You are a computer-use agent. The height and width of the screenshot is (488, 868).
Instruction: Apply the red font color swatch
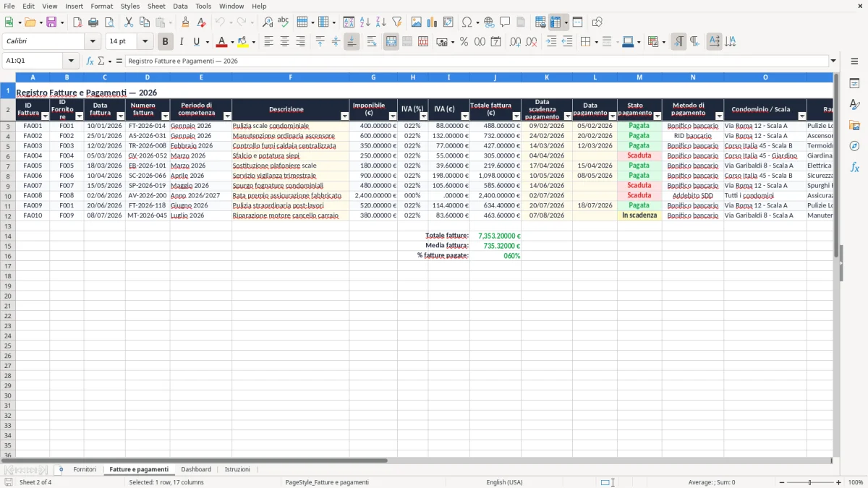pyautogui.click(x=222, y=42)
